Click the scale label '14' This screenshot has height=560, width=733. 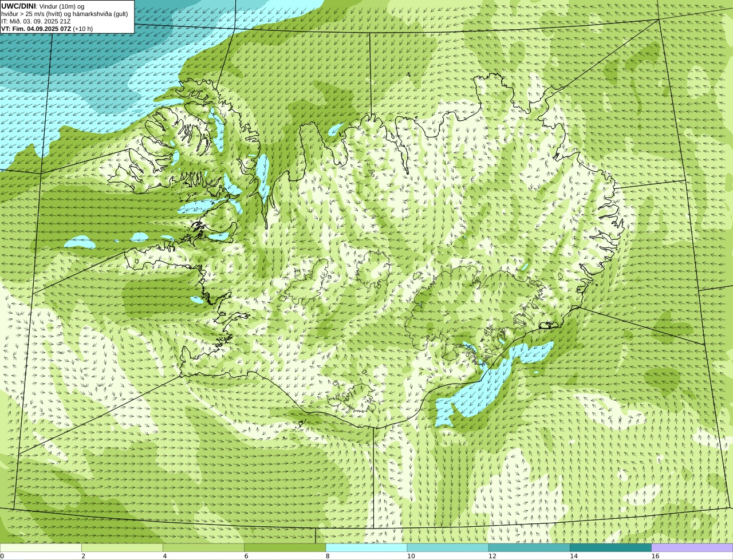574,556
